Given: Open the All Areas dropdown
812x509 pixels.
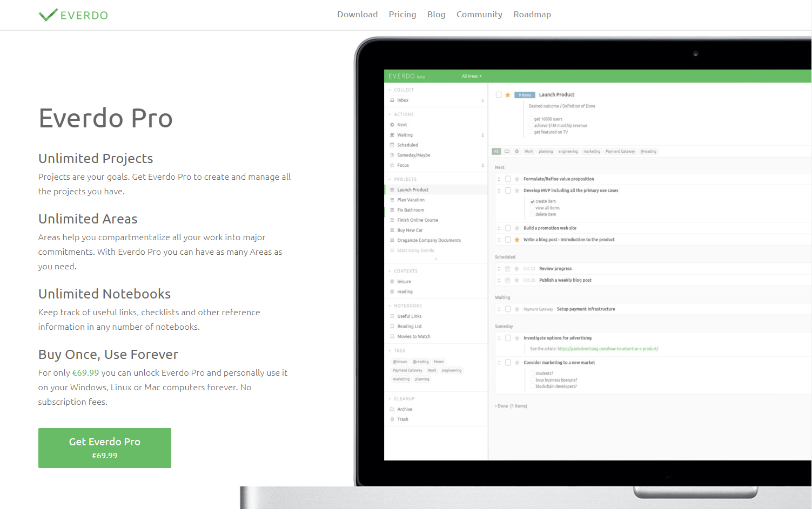Looking at the screenshot, I should (x=472, y=76).
